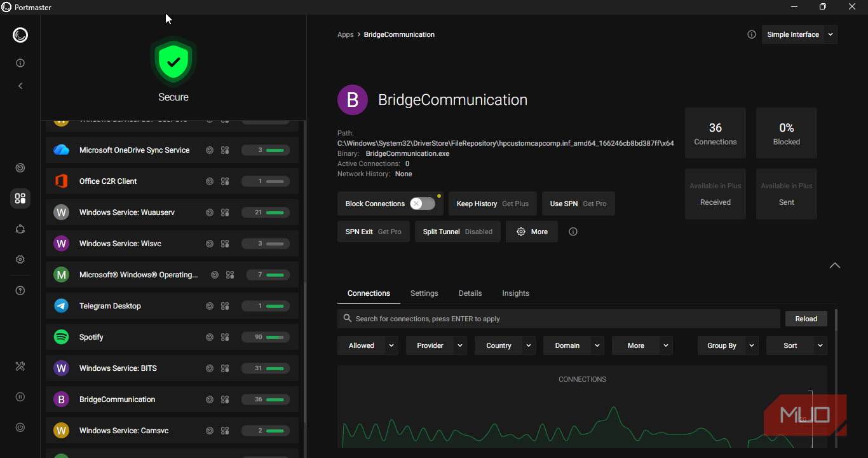Open the Simple Interface dropdown
This screenshot has width=868, height=458.
pyautogui.click(x=799, y=34)
